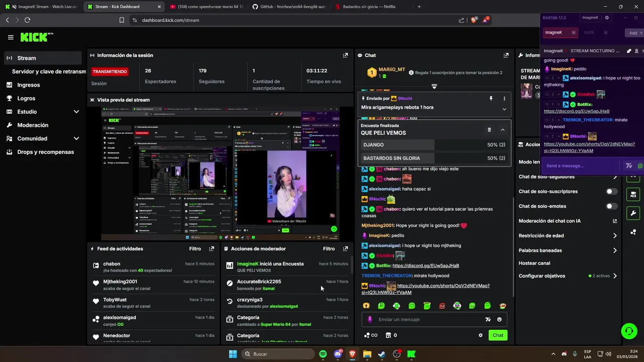
Task: Open the channel points infinity icon
Action: pos(370,335)
